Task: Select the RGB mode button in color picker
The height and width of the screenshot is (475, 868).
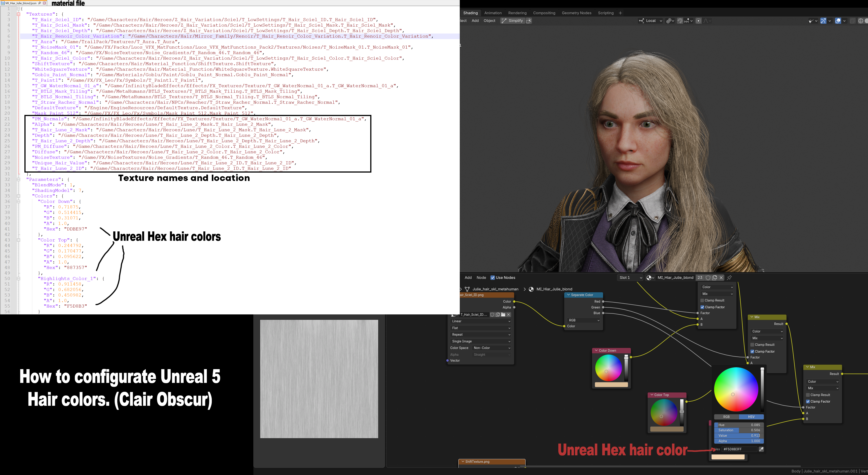Action: pyautogui.click(x=726, y=417)
